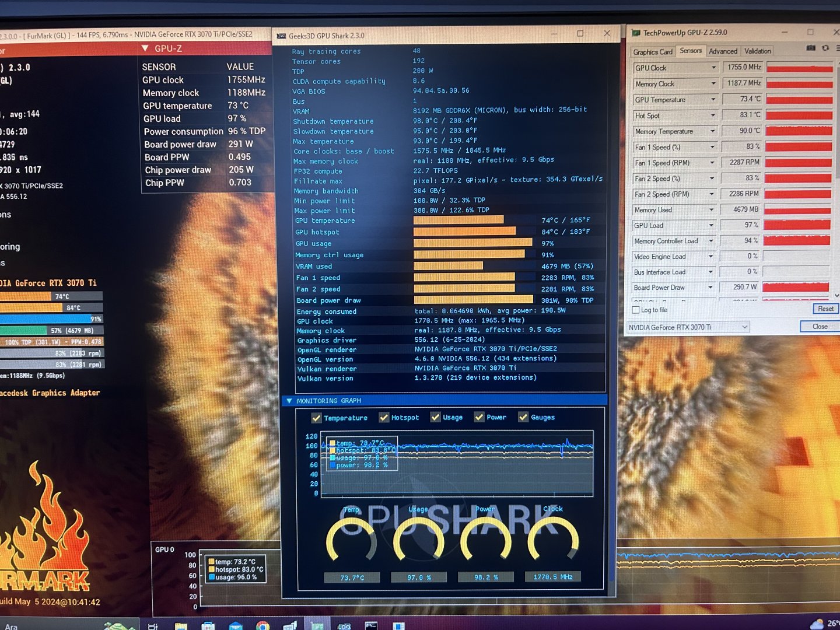Open the terminal icon in the taskbar

(371, 626)
